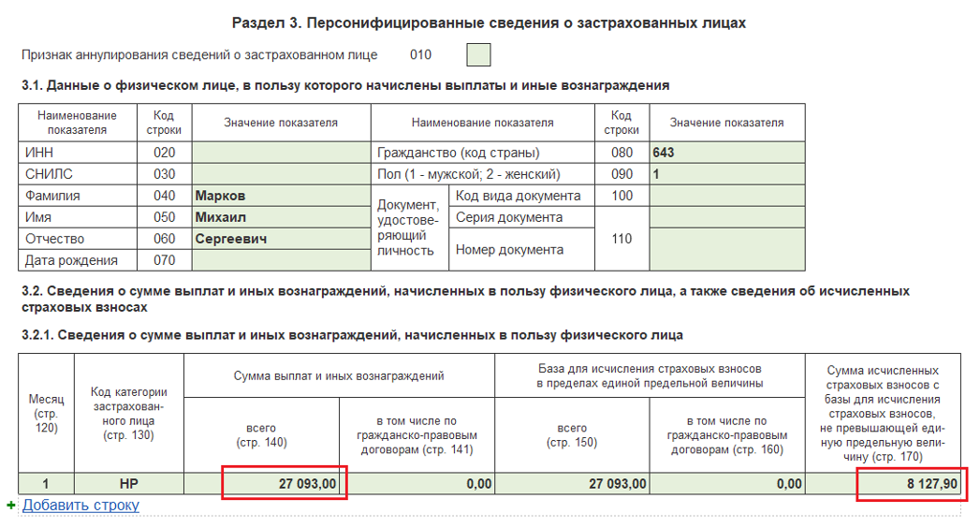
Task: Click the Месяц cell showing 1
Action: [46, 484]
